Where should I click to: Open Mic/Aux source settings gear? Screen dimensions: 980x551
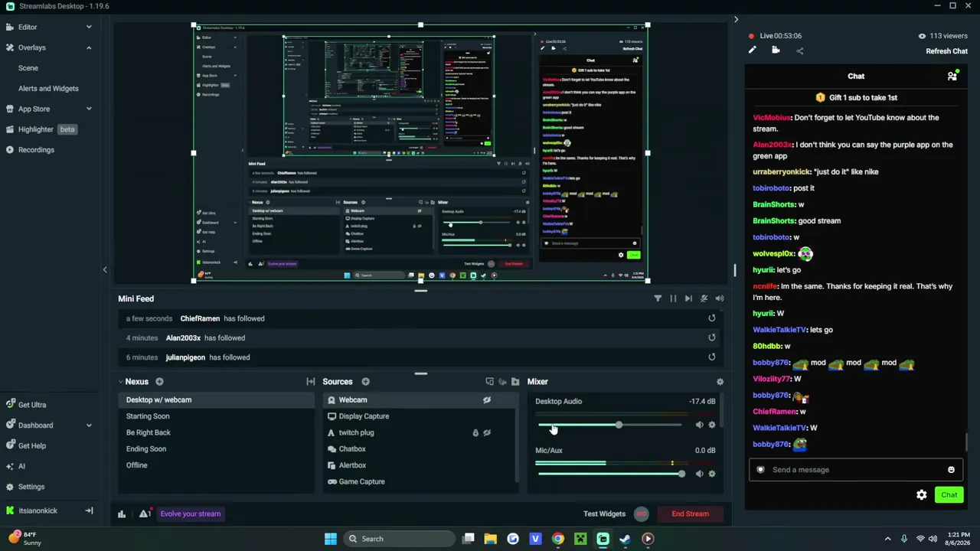click(x=712, y=474)
